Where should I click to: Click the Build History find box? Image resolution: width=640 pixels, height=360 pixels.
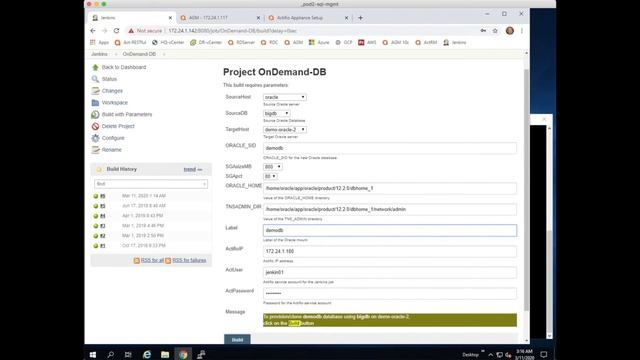click(x=151, y=184)
